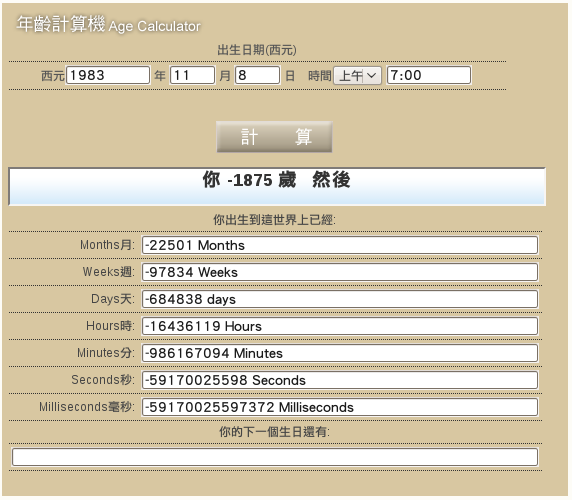Click the Weeks result box
The image size is (573, 500).
[340, 272]
